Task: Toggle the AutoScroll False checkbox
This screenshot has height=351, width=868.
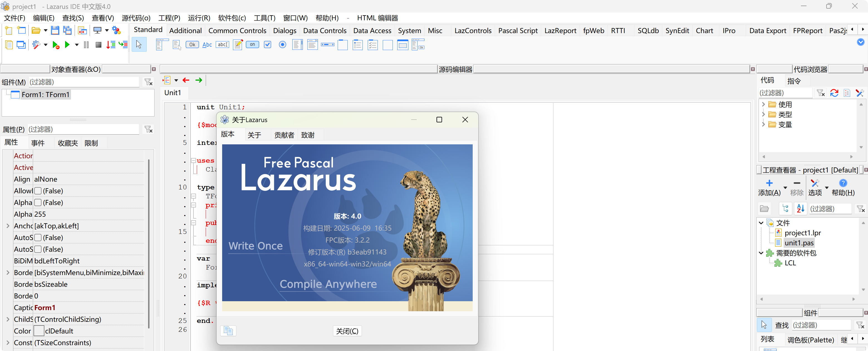Action: pyautogui.click(x=38, y=238)
